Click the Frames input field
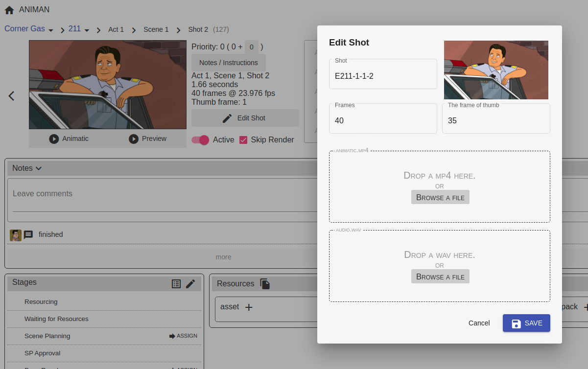This screenshot has width=588, height=369. click(383, 120)
